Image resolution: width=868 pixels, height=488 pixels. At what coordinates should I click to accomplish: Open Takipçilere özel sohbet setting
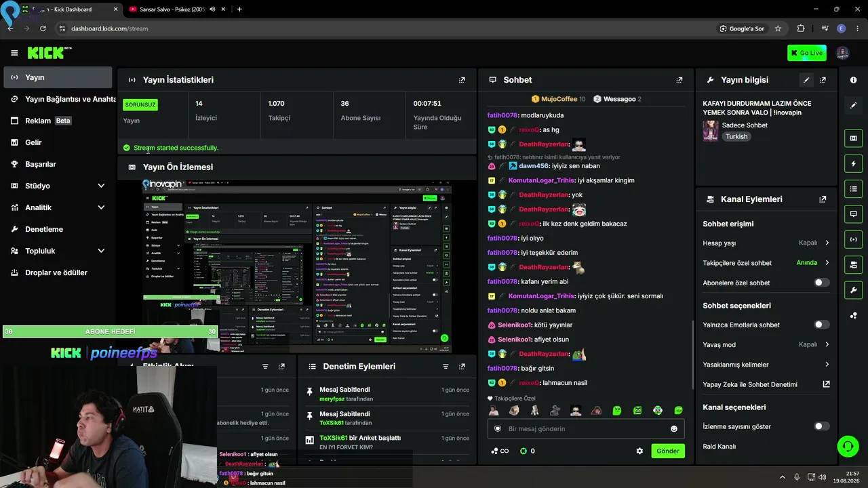766,263
